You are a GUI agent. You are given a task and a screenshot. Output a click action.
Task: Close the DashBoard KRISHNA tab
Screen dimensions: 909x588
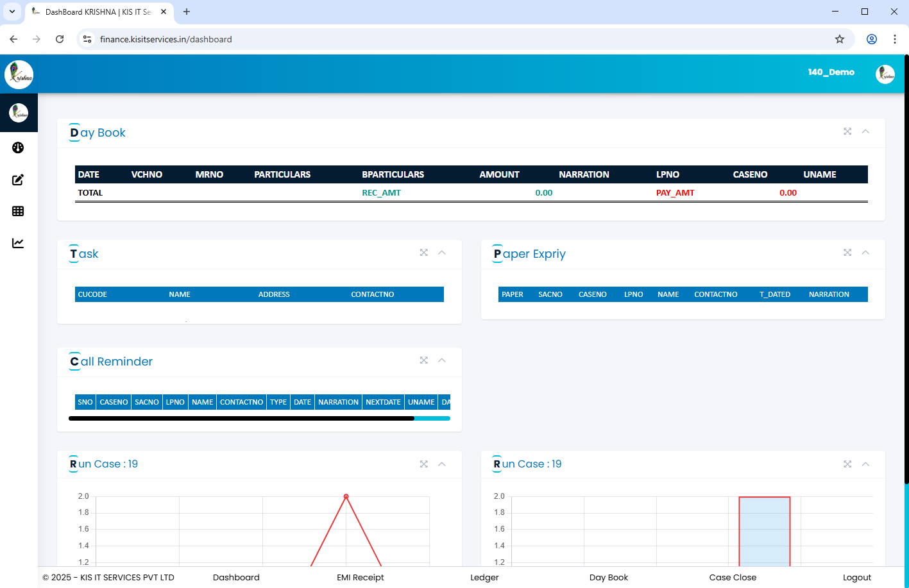[164, 12]
